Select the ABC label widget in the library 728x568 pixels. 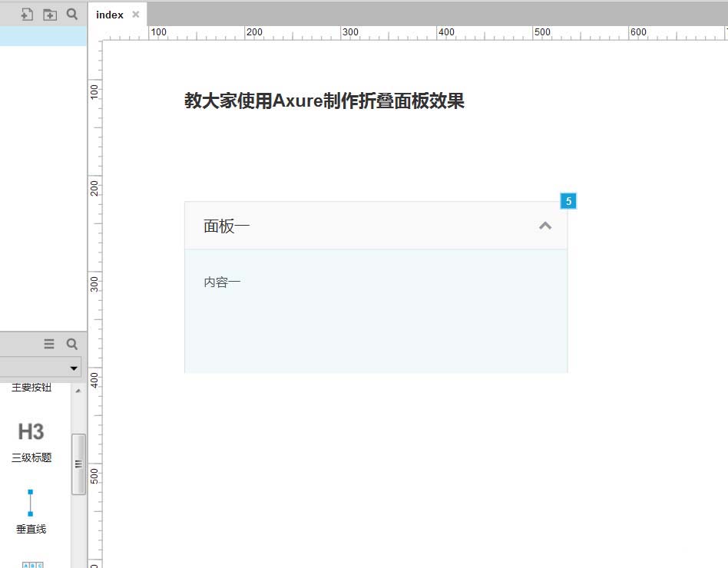point(32,564)
